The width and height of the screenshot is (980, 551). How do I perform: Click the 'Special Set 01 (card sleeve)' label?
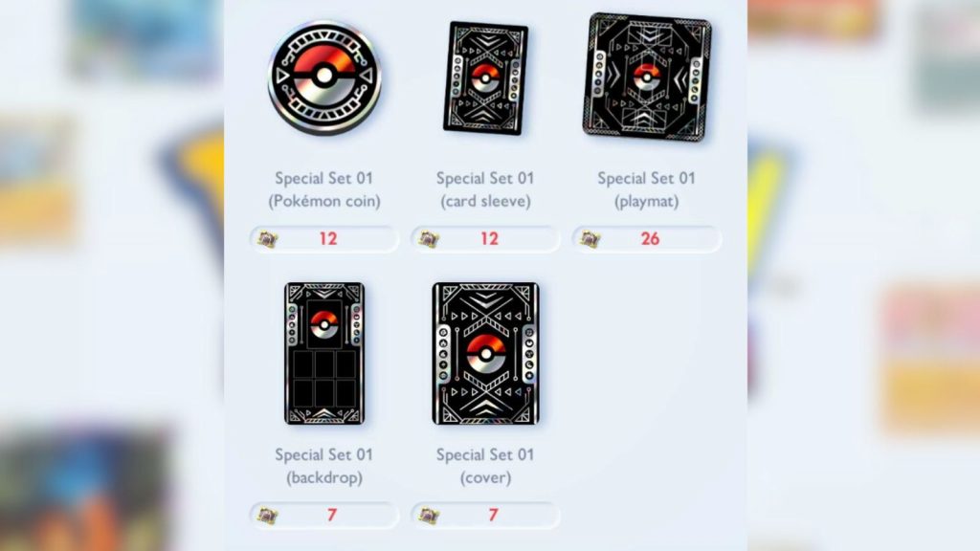[x=485, y=190]
